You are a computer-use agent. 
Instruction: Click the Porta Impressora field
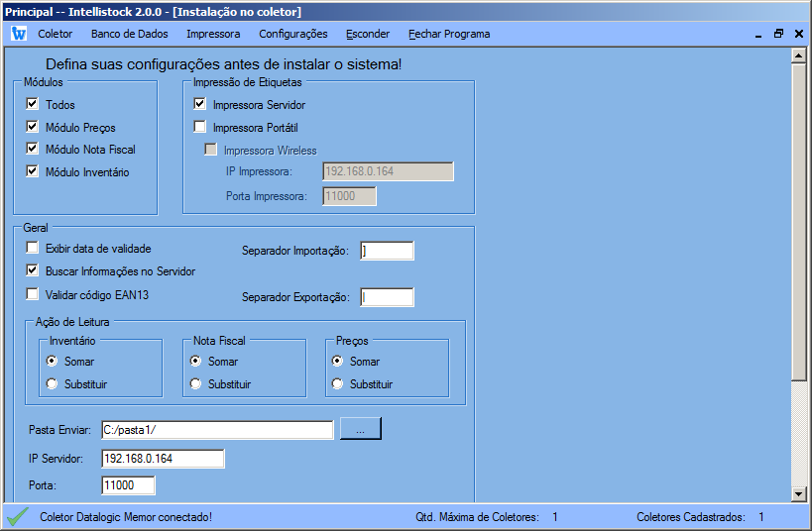[349, 196]
